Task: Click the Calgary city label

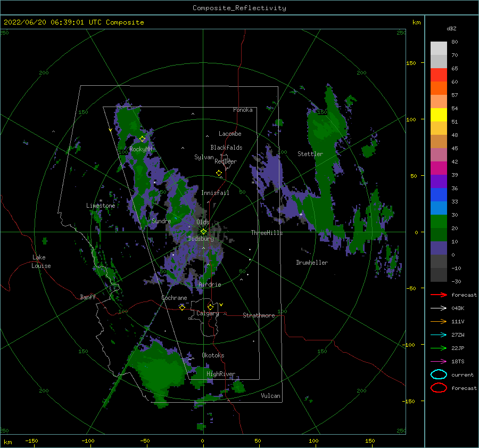Action: click(x=208, y=313)
